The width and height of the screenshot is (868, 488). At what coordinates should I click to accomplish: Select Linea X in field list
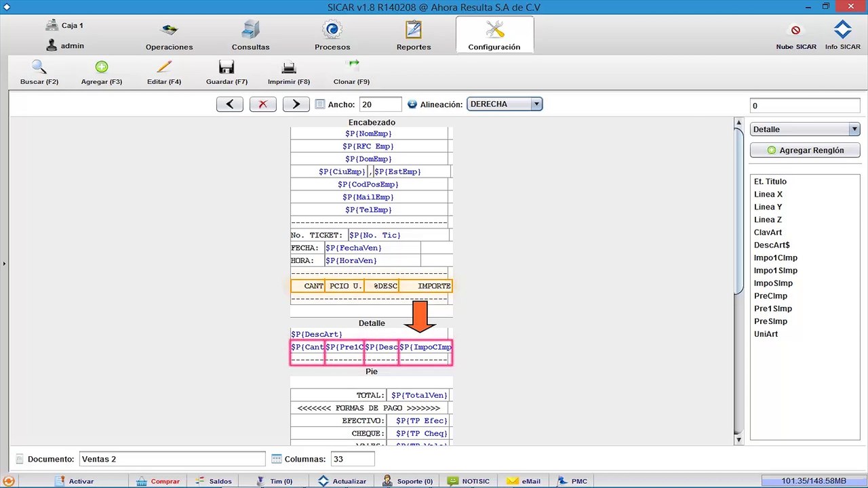coord(768,195)
